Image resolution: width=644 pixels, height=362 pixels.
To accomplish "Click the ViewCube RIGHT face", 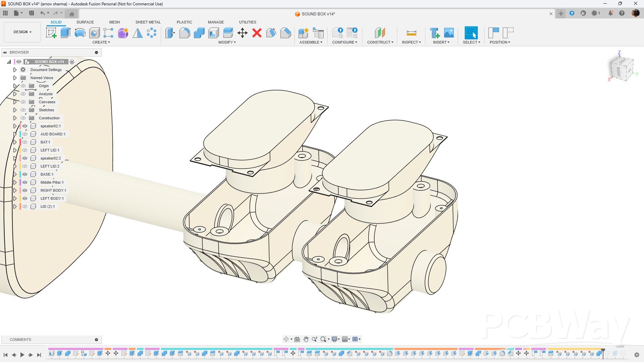I will tap(618, 71).
